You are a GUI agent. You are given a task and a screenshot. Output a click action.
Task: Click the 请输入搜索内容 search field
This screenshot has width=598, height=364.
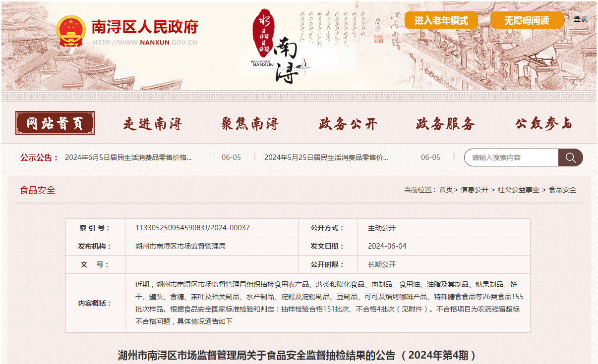[511, 157]
